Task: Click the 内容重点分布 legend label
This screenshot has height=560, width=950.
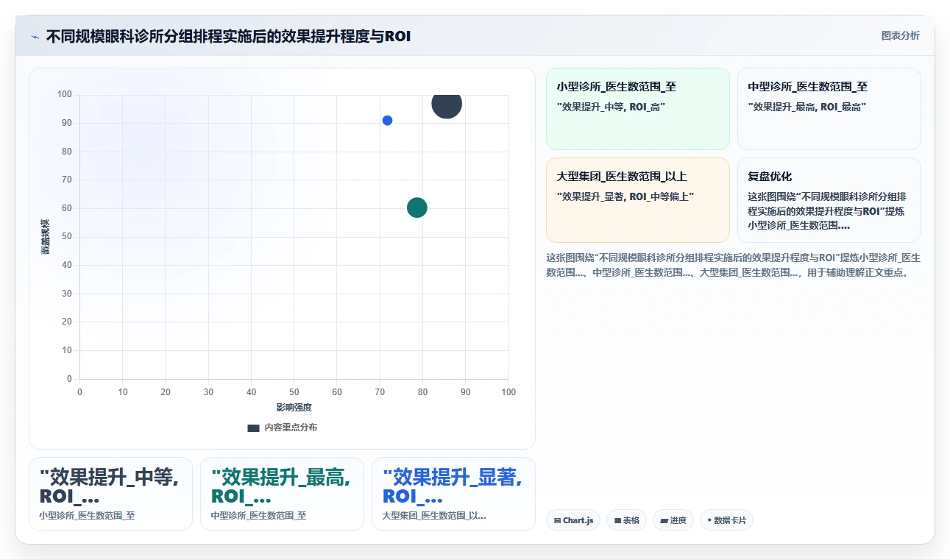Action: pyautogui.click(x=291, y=428)
